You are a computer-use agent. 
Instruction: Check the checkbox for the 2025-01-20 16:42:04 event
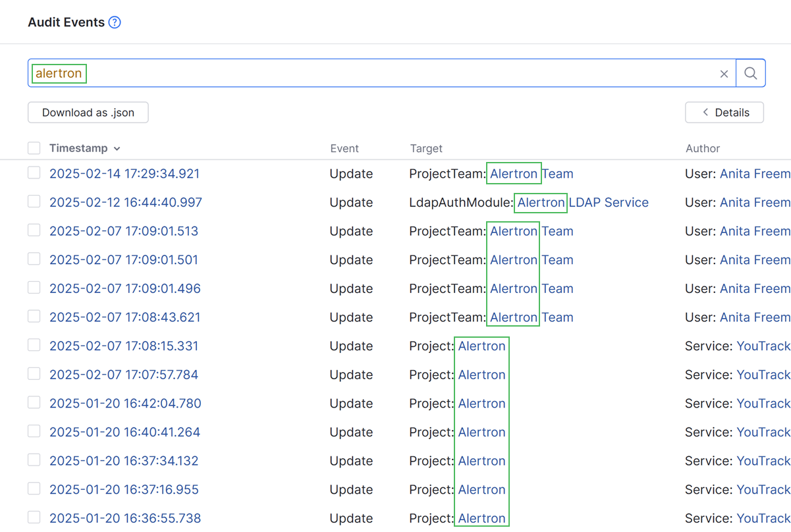34,402
